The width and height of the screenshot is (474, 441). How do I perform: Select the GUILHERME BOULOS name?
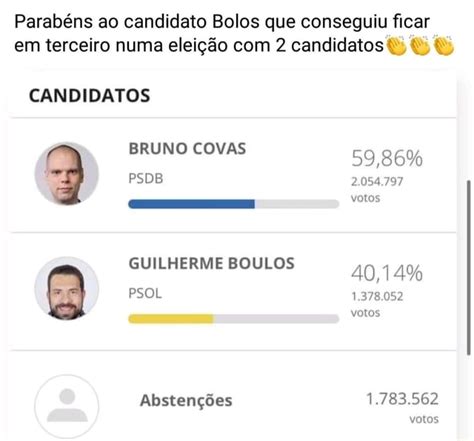coord(212,263)
